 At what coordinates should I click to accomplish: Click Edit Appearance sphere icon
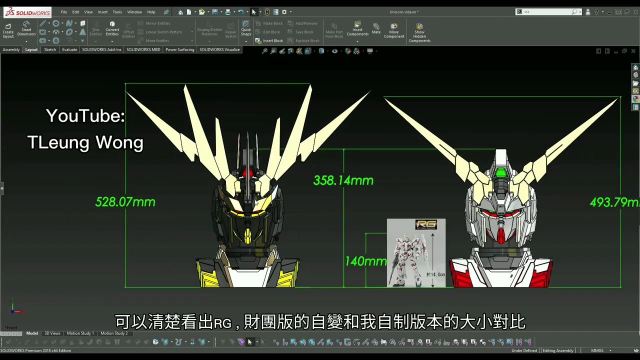[348, 51]
